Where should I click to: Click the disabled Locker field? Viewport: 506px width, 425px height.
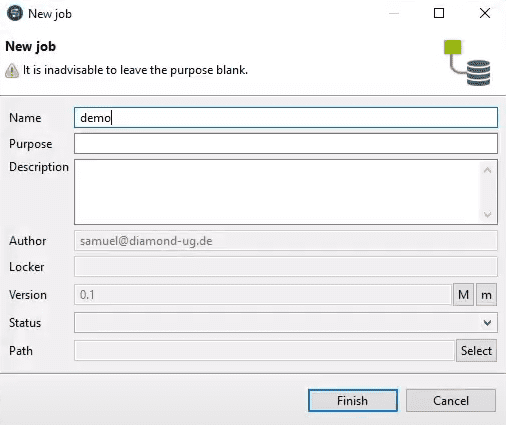tap(286, 267)
